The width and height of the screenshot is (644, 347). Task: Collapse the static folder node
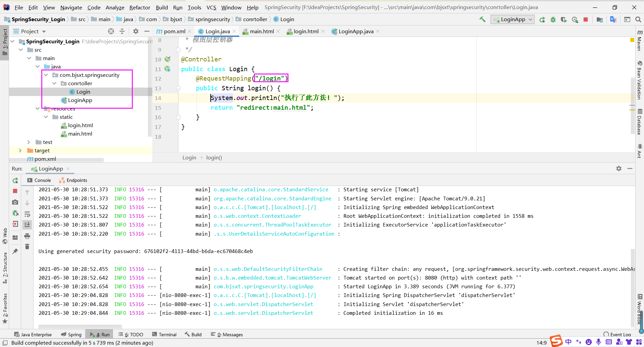click(x=46, y=117)
